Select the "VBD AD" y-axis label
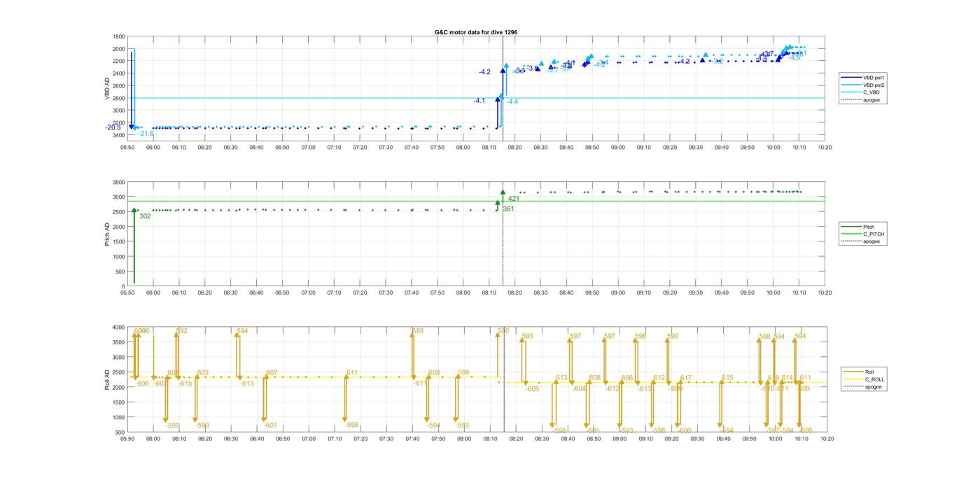This screenshot has width=980, height=485. tap(107, 87)
